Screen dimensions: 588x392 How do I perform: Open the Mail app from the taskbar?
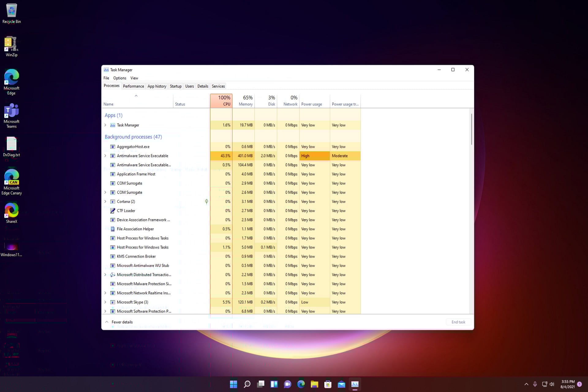(x=341, y=384)
